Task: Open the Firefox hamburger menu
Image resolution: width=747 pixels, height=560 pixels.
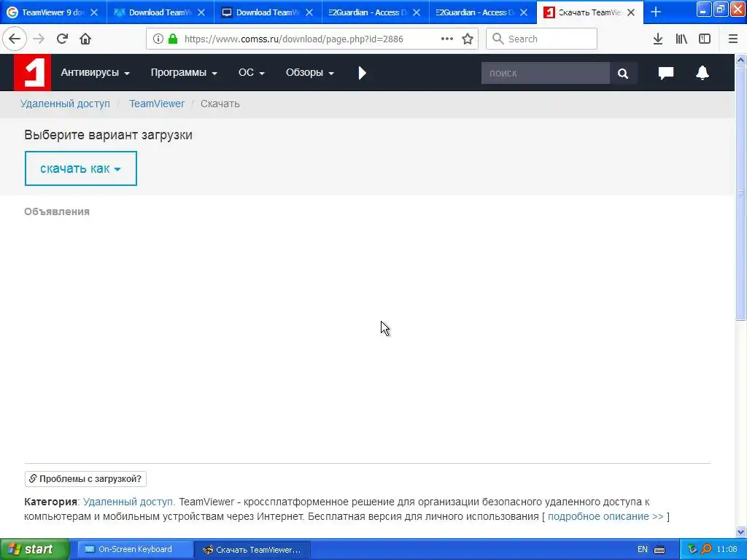Action: (733, 39)
